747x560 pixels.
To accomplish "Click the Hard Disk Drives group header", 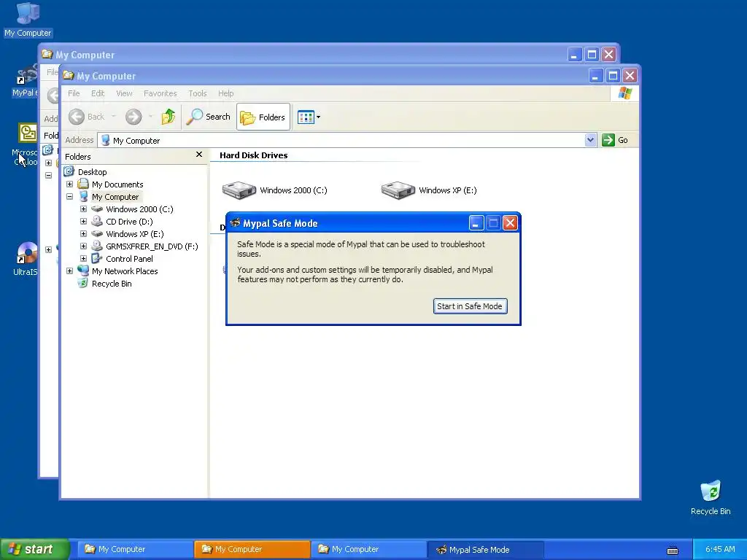I will 253,155.
